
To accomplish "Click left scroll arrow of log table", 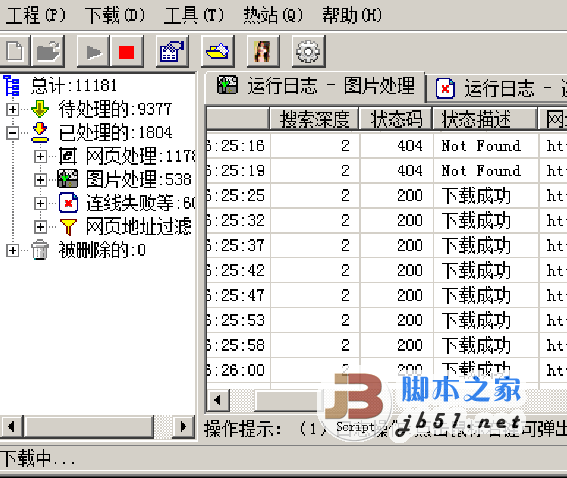I will click(218, 400).
